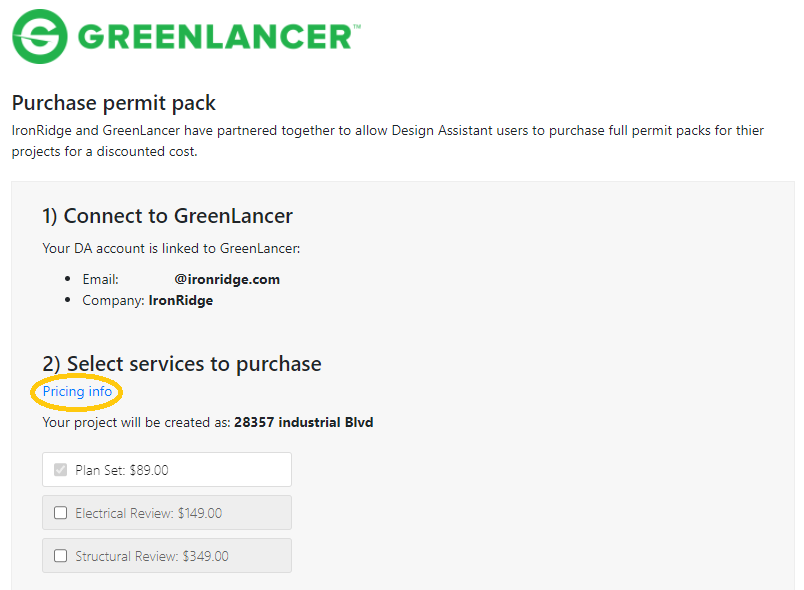Click the GREENLANCER wordmark text

(215, 37)
